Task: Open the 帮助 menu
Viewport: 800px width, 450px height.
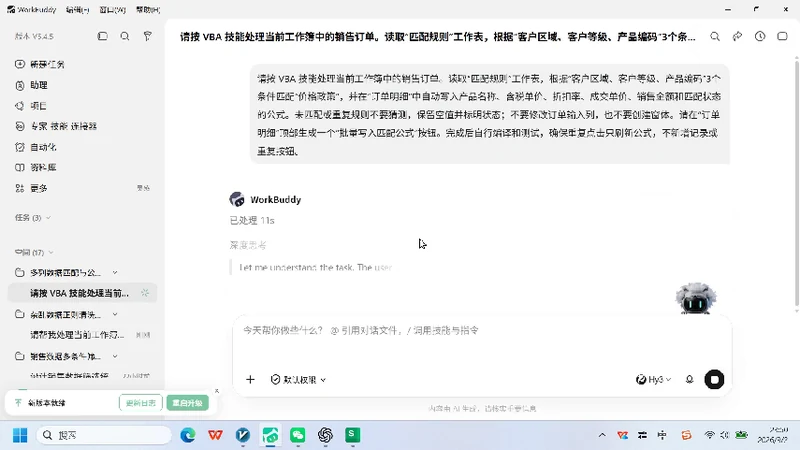Action: click(147, 10)
